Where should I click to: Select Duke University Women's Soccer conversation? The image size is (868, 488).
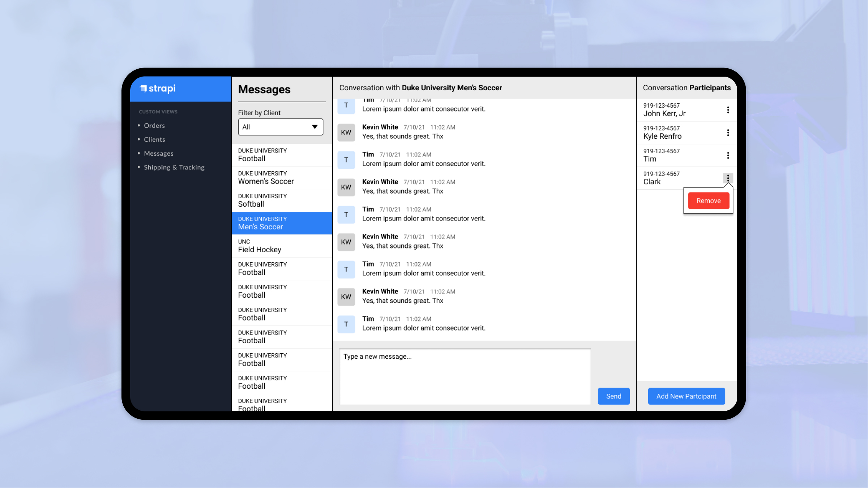click(281, 178)
